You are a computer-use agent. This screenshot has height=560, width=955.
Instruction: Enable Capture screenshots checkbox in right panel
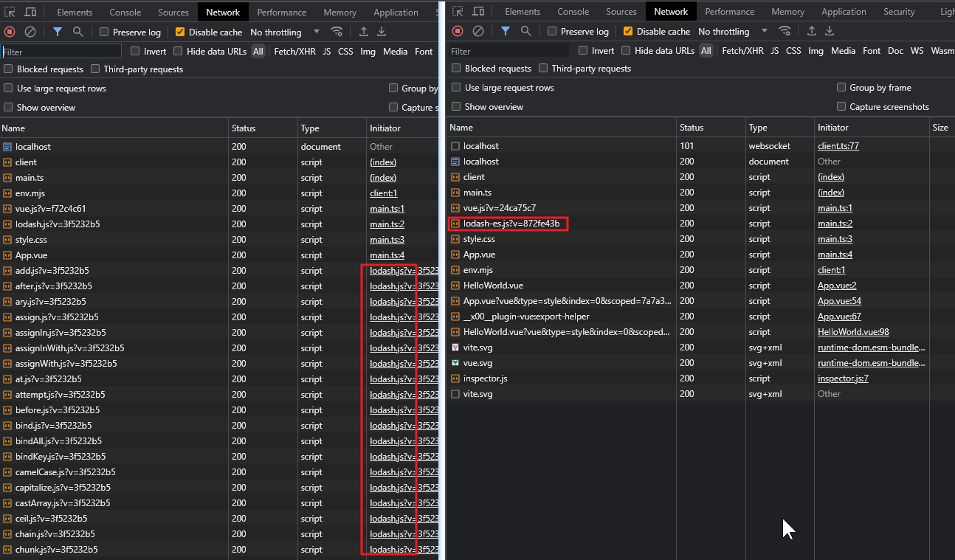point(841,107)
